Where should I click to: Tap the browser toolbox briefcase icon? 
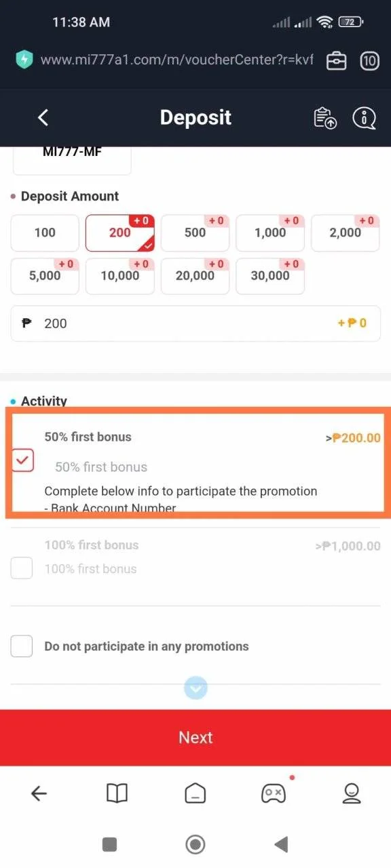tap(337, 60)
